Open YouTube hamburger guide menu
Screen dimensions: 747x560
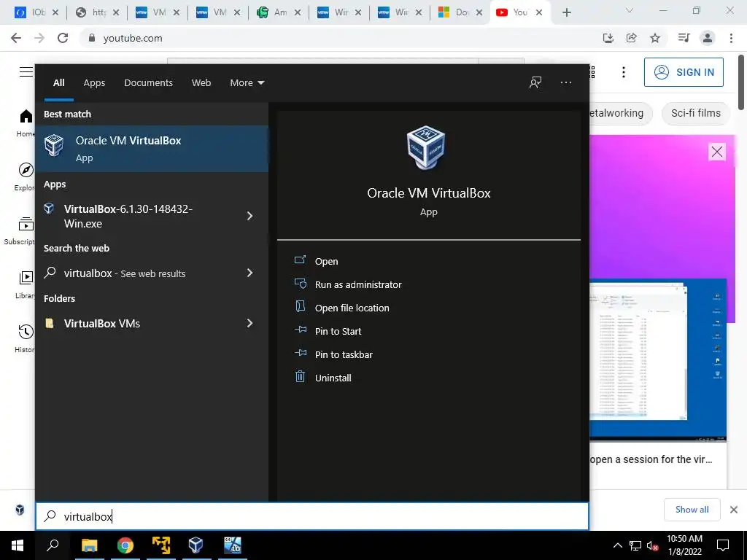tap(26, 72)
